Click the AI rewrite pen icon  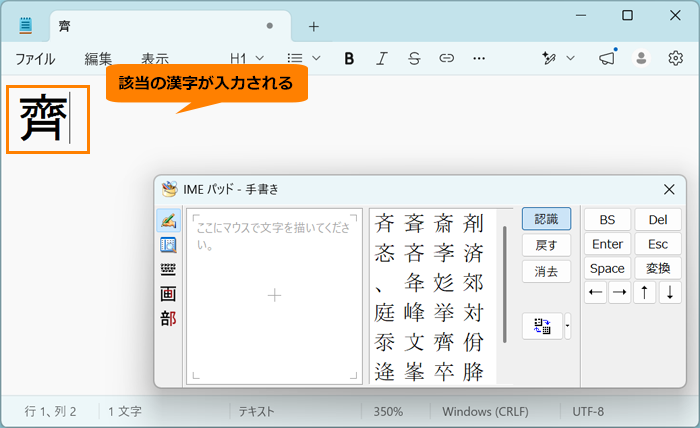pyautogui.click(x=549, y=58)
